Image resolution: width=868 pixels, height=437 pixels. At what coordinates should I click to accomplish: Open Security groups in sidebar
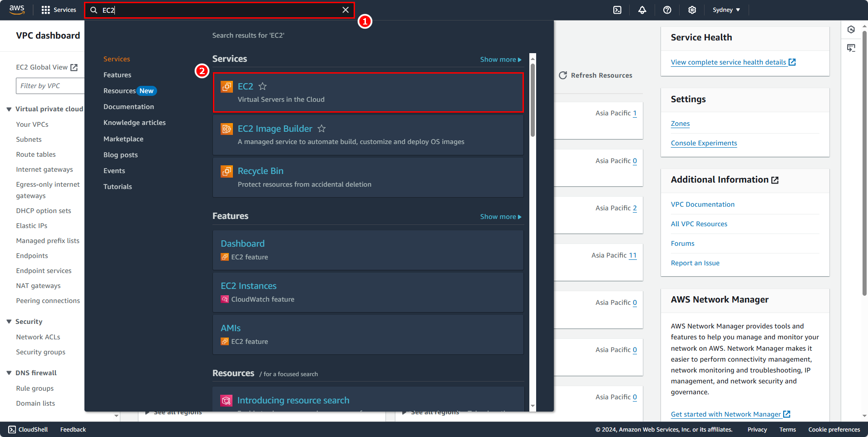(41, 352)
